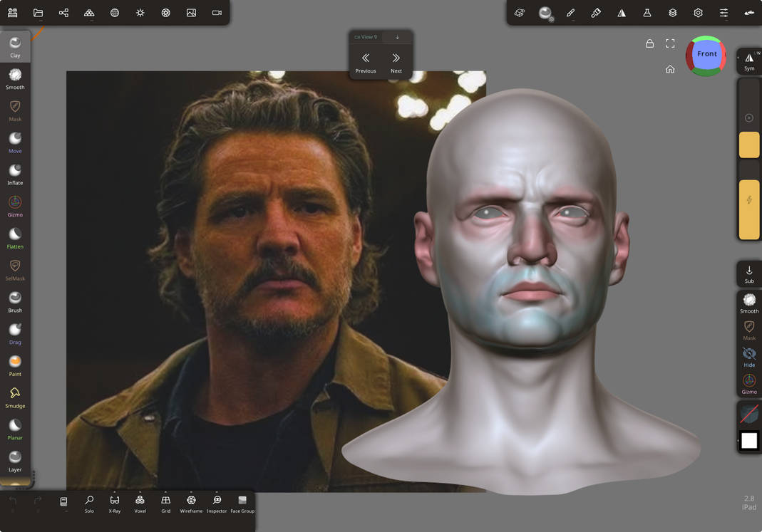This screenshot has height=532, width=762.
Task: Open the Scene menu icon
Action: (x=13, y=13)
